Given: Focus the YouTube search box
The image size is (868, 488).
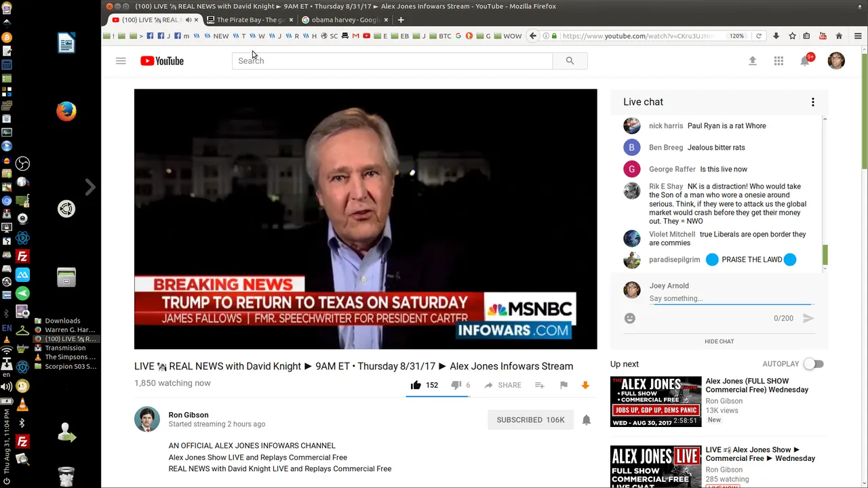Looking at the screenshot, I should coord(392,61).
